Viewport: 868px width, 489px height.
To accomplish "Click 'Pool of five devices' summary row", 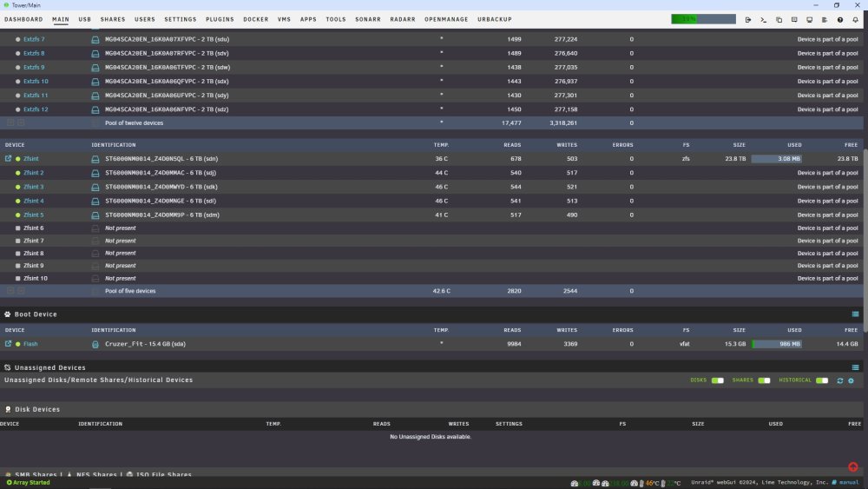I will [431, 291].
